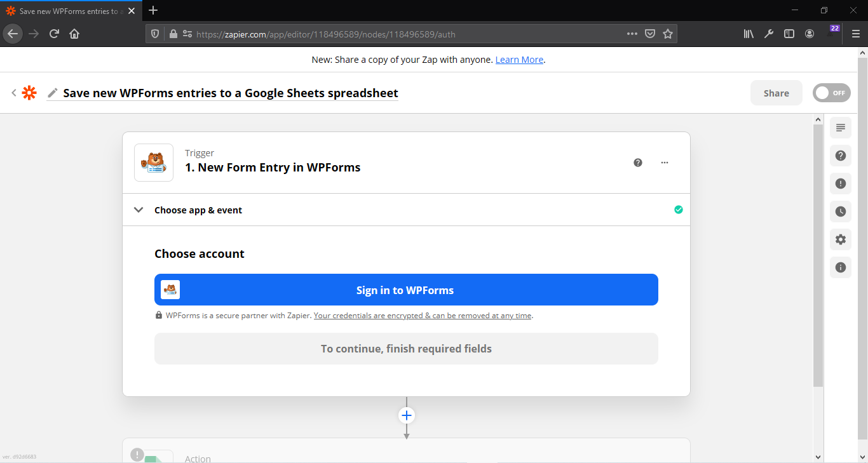Open page actions three-dot menu in address bar
Image resolution: width=868 pixels, height=463 pixels.
pyautogui.click(x=632, y=34)
